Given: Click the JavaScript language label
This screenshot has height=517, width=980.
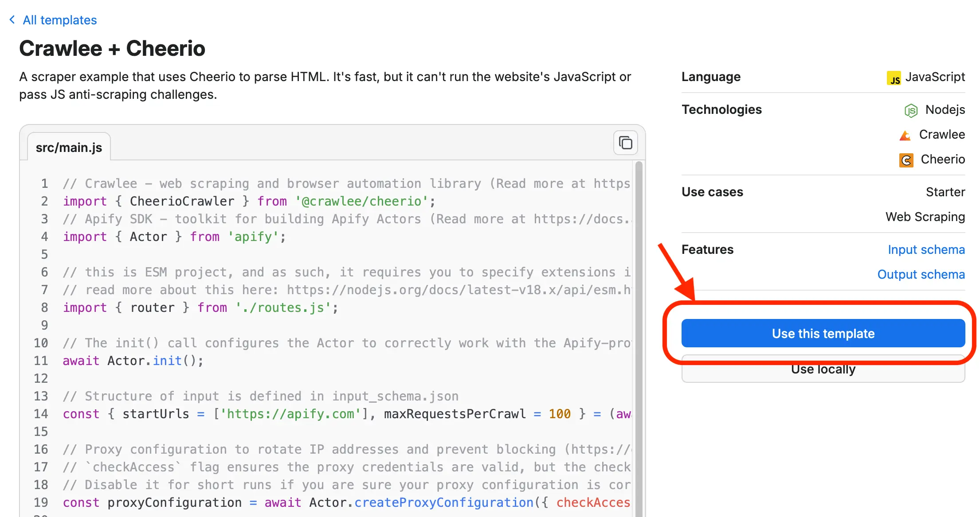Looking at the screenshot, I should pyautogui.click(x=935, y=77).
